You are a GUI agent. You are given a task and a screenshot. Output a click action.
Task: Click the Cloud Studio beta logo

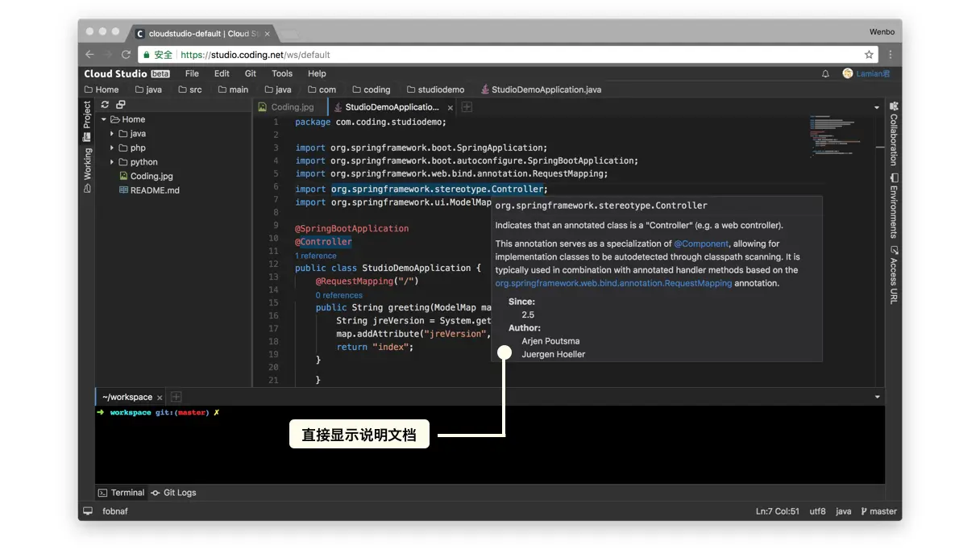coord(127,73)
